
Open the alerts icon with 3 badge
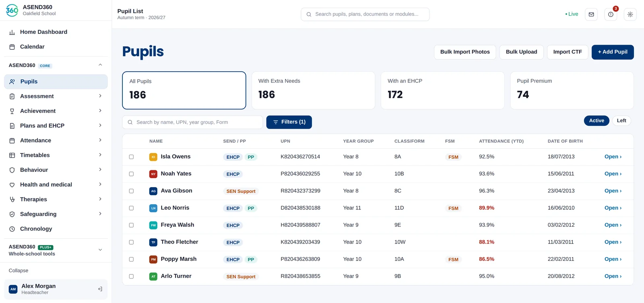[611, 14]
